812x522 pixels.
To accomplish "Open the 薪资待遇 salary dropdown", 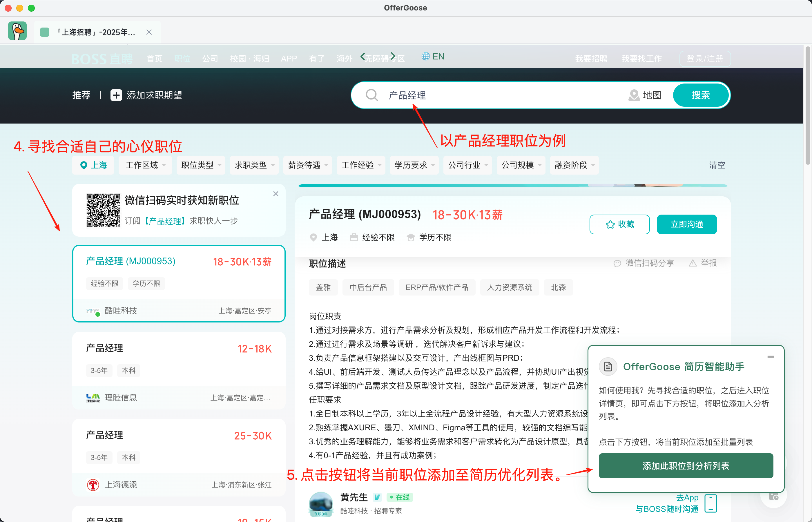I will 307,165.
